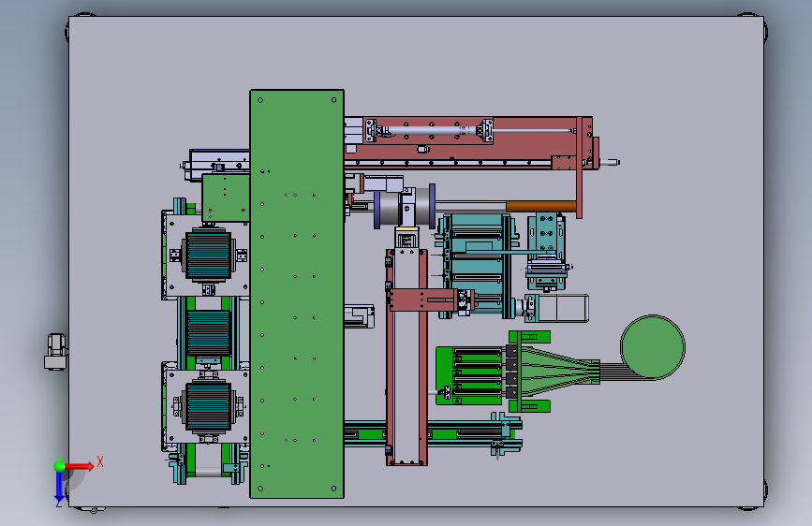Click the red X axis arrow of triad
Viewport: 812px width, 526px height.
(79, 466)
